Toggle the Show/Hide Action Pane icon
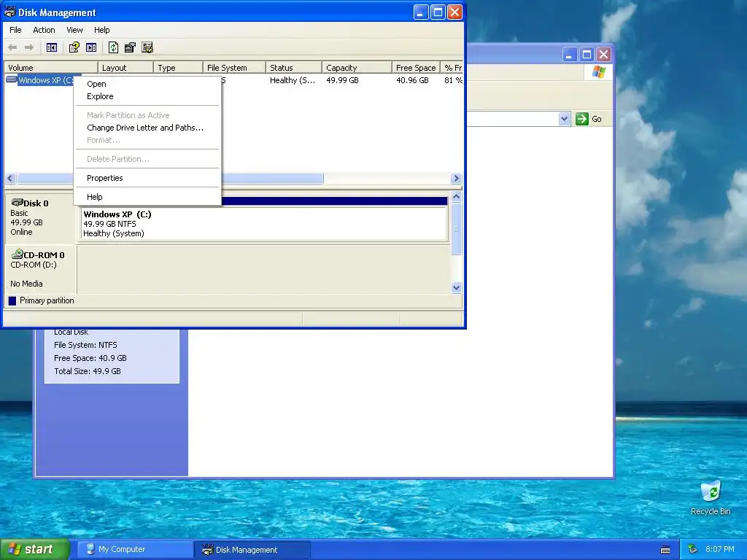 point(91,47)
